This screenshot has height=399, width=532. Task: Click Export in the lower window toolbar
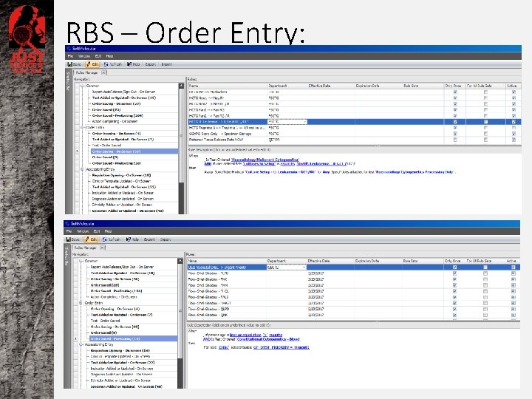(149, 239)
